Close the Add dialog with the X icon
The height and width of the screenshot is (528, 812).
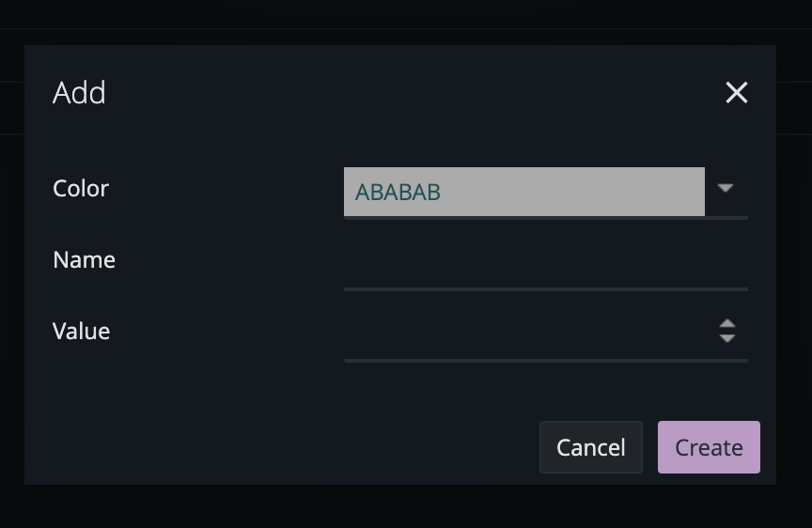point(737,92)
